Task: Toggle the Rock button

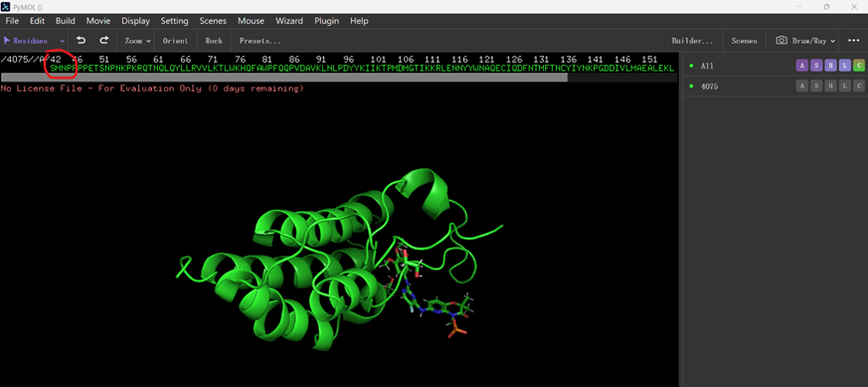Action: (214, 41)
